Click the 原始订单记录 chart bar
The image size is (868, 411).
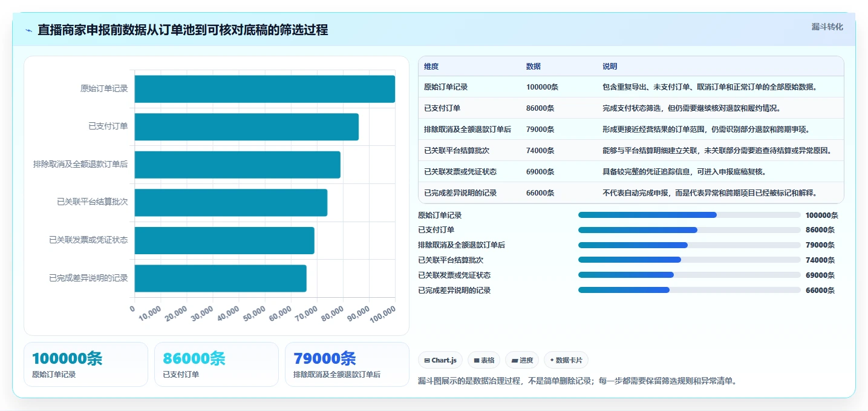[x=265, y=89]
